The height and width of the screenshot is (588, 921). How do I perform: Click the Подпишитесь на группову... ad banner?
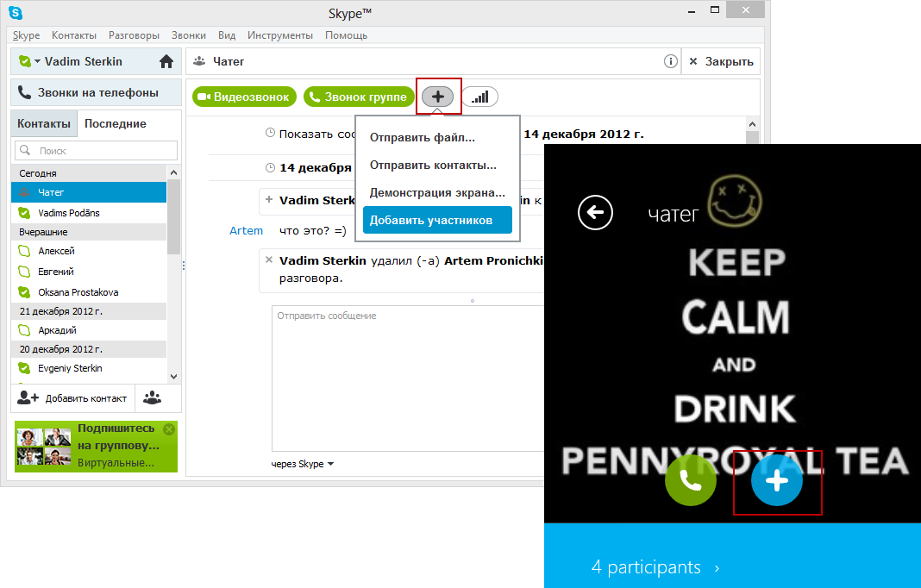(x=97, y=447)
